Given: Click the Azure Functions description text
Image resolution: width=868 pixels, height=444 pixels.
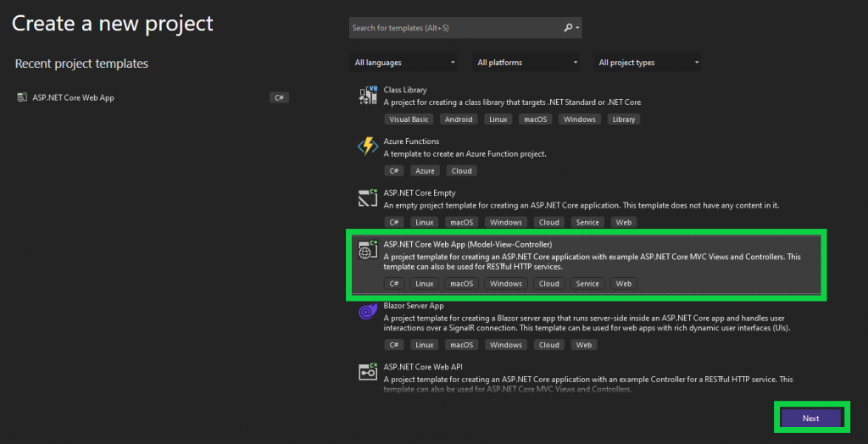Looking at the screenshot, I should coord(465,154).
